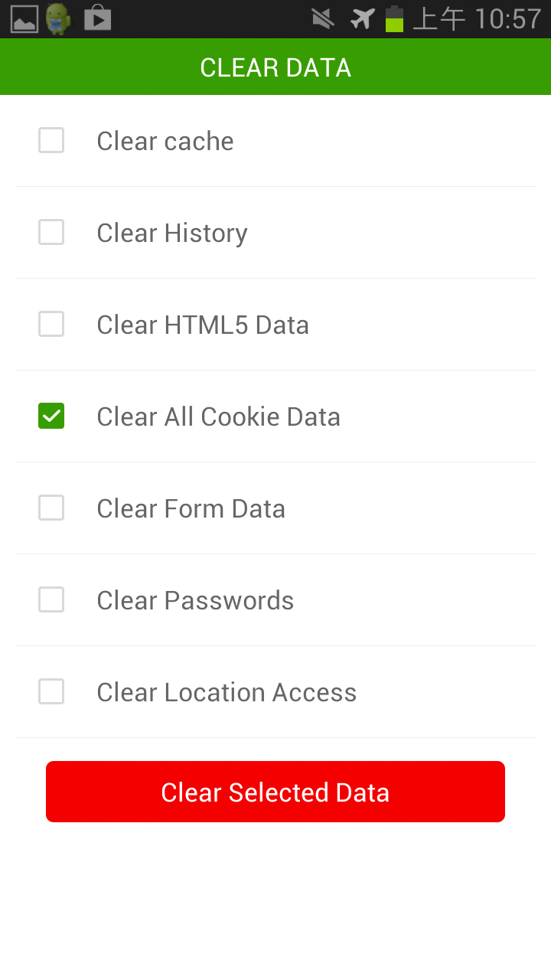Select the Clear Passwords text label
551x980 pixels.
(x=195, y=601)
